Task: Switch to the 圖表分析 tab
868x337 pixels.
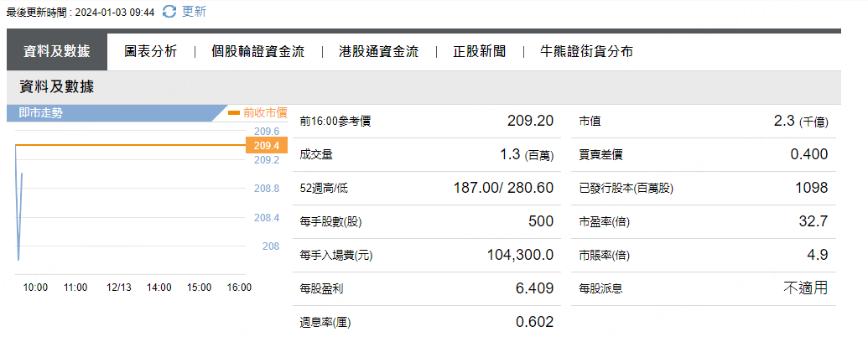Action: coord(151,52)
